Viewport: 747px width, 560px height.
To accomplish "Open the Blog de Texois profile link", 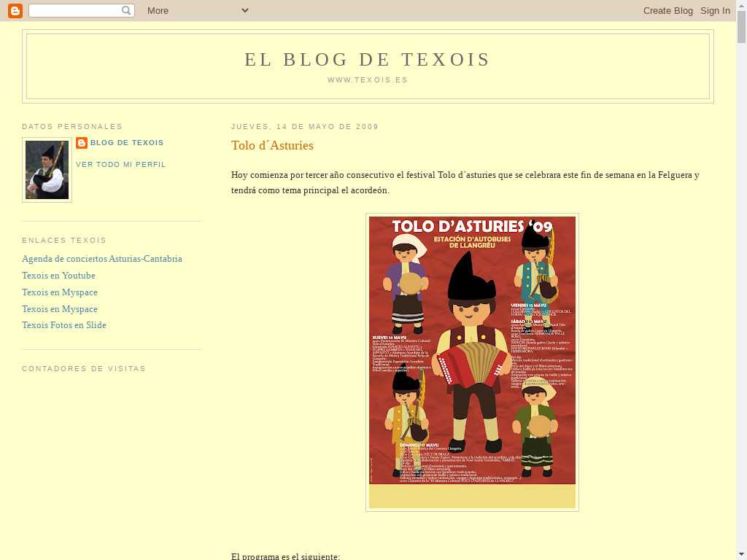I will 127,142.
